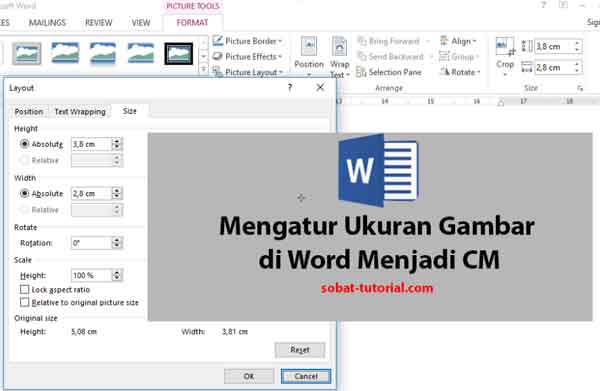Expand the picture styles gallery
Viewport: 600px width, 391px height.
click(x=204, y=70)
